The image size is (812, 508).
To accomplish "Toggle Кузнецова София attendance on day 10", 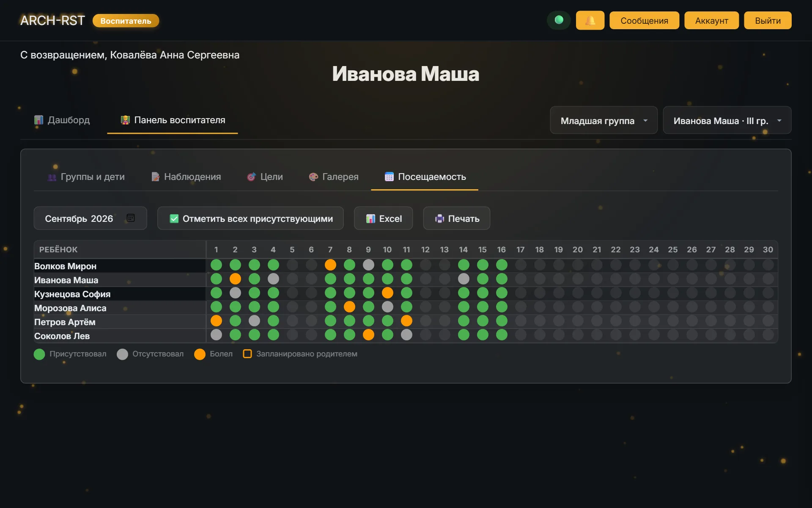I will (387, 293).
